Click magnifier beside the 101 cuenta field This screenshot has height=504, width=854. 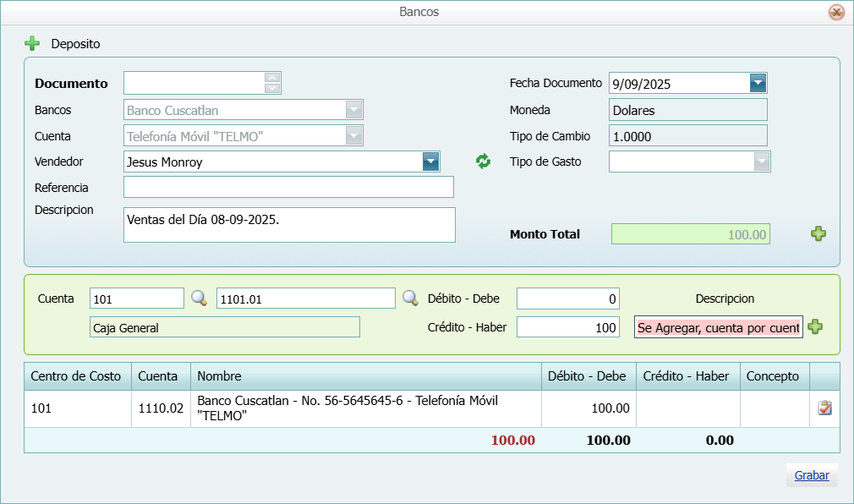[x=199, y=298]
